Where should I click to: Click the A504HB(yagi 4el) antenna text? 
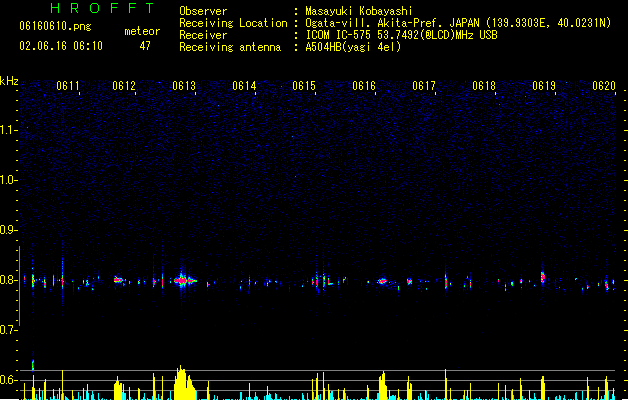pos(353,47)
